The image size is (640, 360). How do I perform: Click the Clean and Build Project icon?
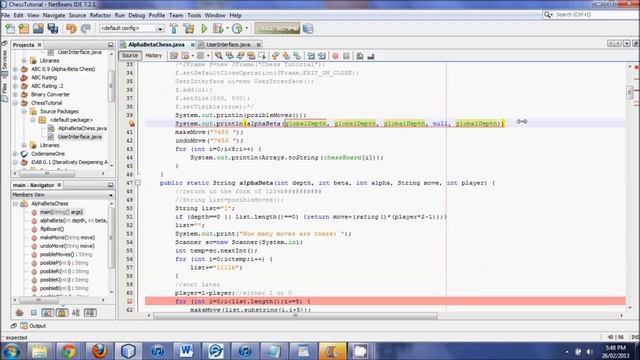click(x=189, y=29)
